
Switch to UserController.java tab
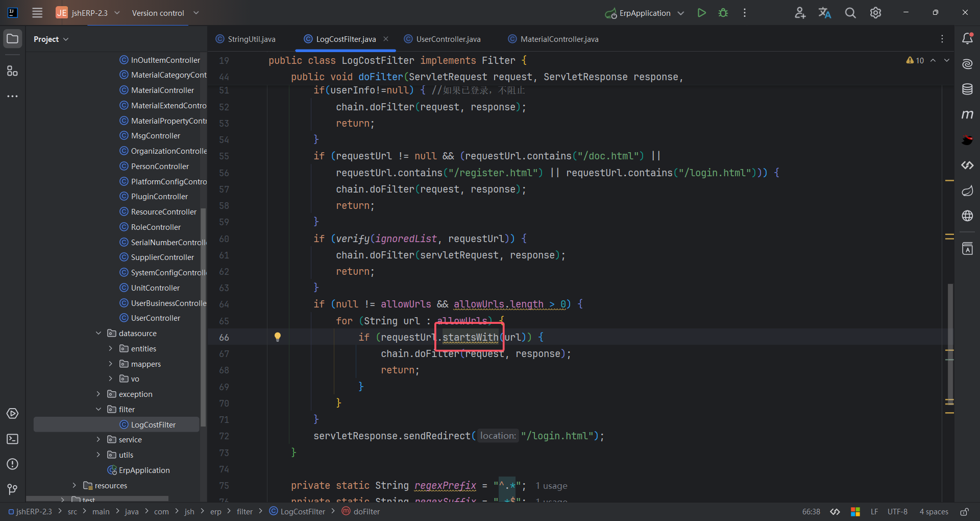point(442,39)
